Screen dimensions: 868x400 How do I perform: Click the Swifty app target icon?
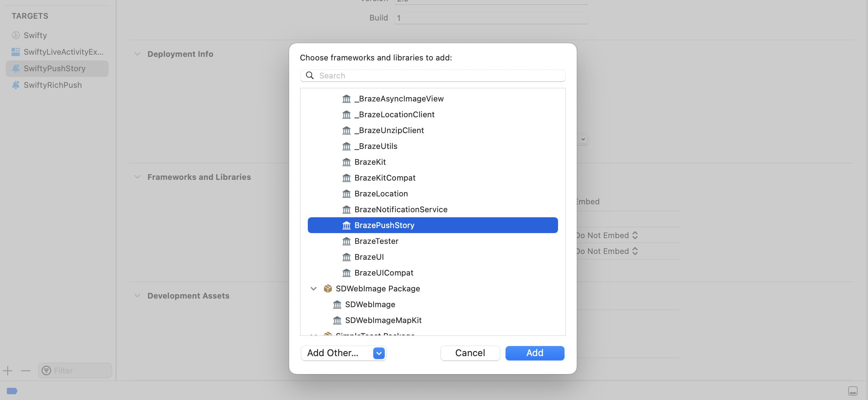[x=15, y=35]
